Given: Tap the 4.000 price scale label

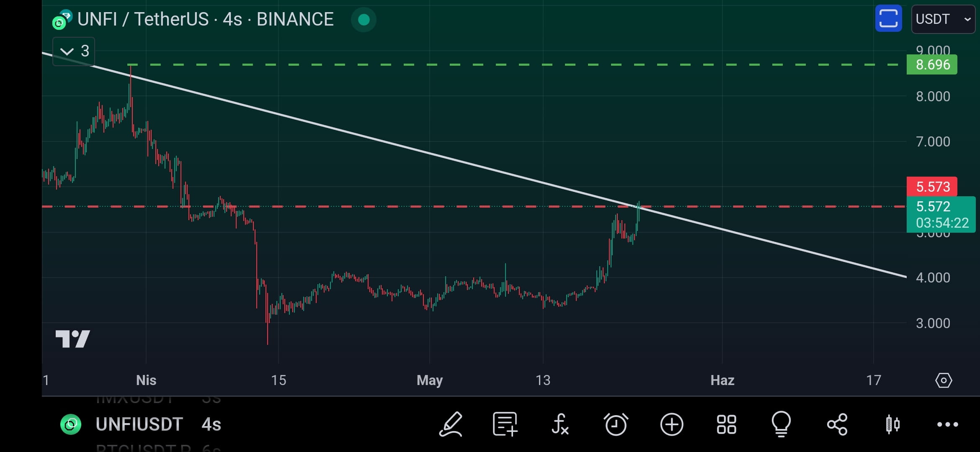Looking at the screenshot, I should pyautogui.click(x=933, y=277).
